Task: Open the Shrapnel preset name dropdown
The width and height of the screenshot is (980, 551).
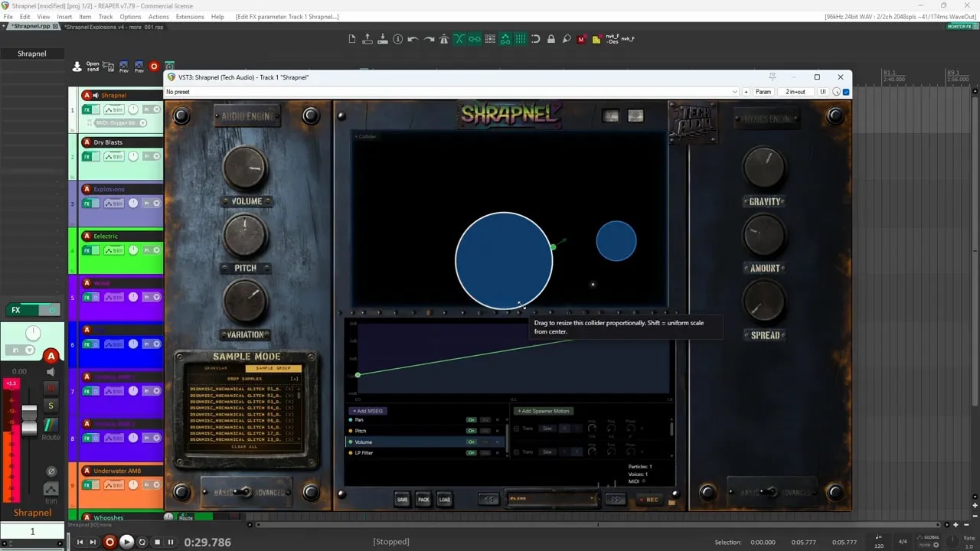Action: pyautogui.click(x=552, y=499)
